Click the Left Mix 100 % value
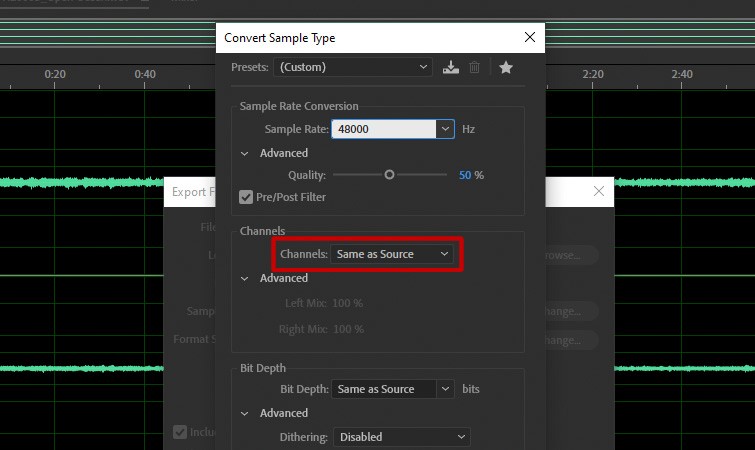This screenshot has width=755, height=450. tap(348, 303)
